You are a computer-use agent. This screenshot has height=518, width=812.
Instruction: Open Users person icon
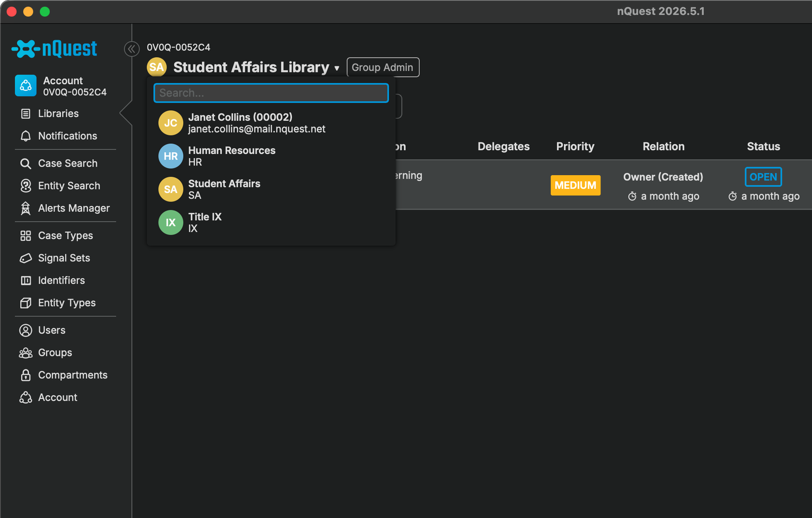click(x=25, y=330)
